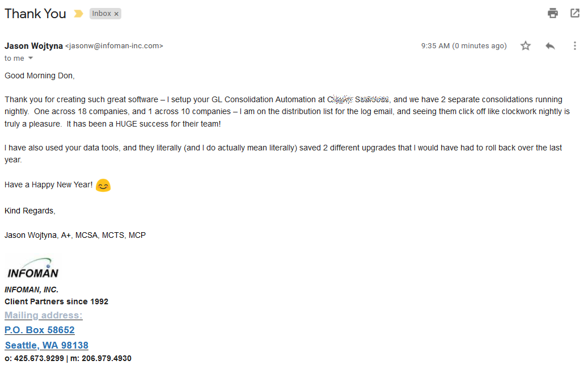
Task: Remove the Inbox label with its x
Action: tap(116, 14)
